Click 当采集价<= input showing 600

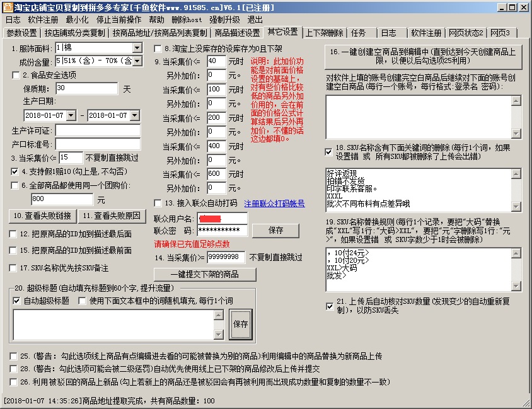216,174
